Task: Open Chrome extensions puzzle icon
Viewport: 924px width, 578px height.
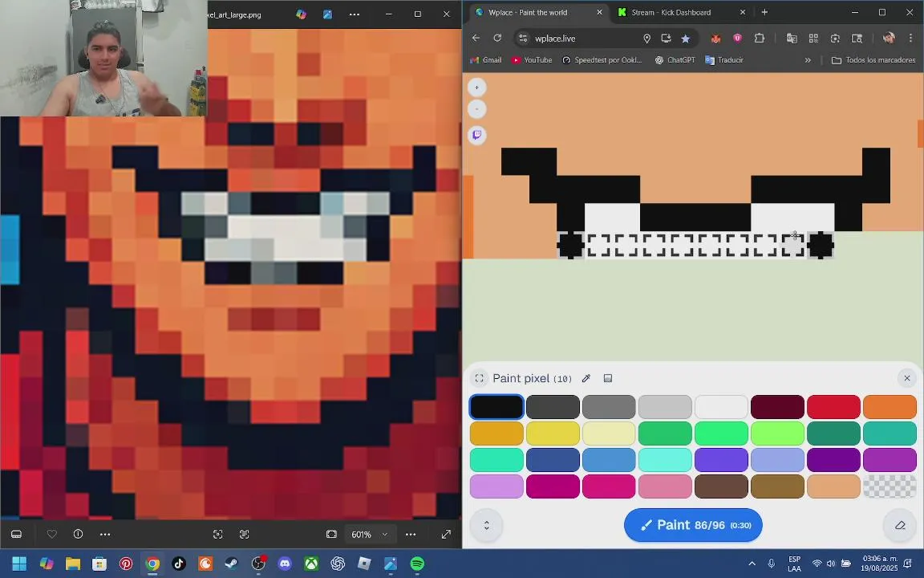Action: [x=759, y=39]
